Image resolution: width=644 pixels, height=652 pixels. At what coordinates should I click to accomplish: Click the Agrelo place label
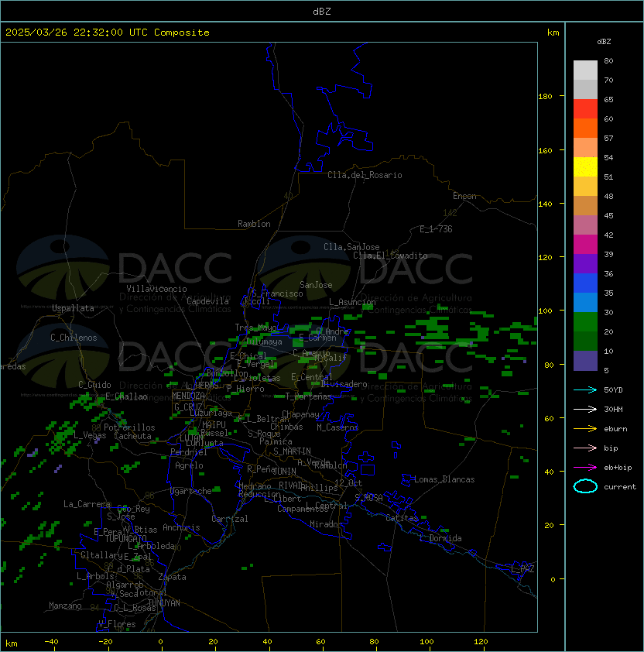189,465
